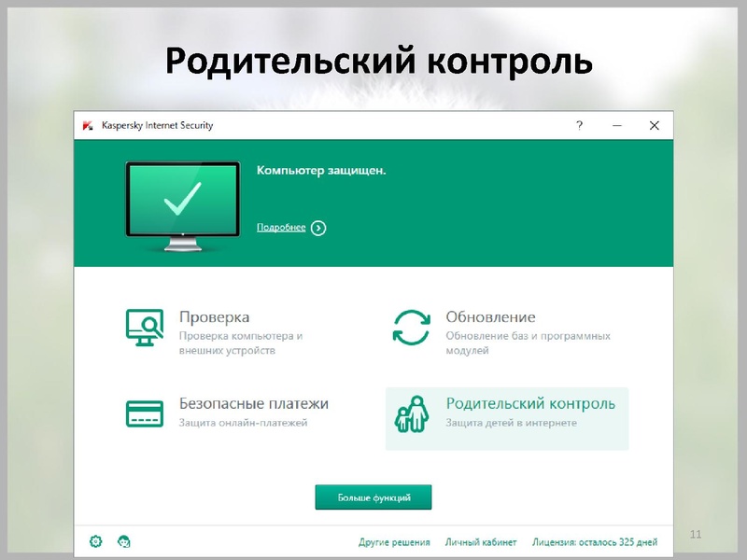
Task: Open the circled arrow beside Подробнее
Action: pyautogui.click(x=317, y=227)
